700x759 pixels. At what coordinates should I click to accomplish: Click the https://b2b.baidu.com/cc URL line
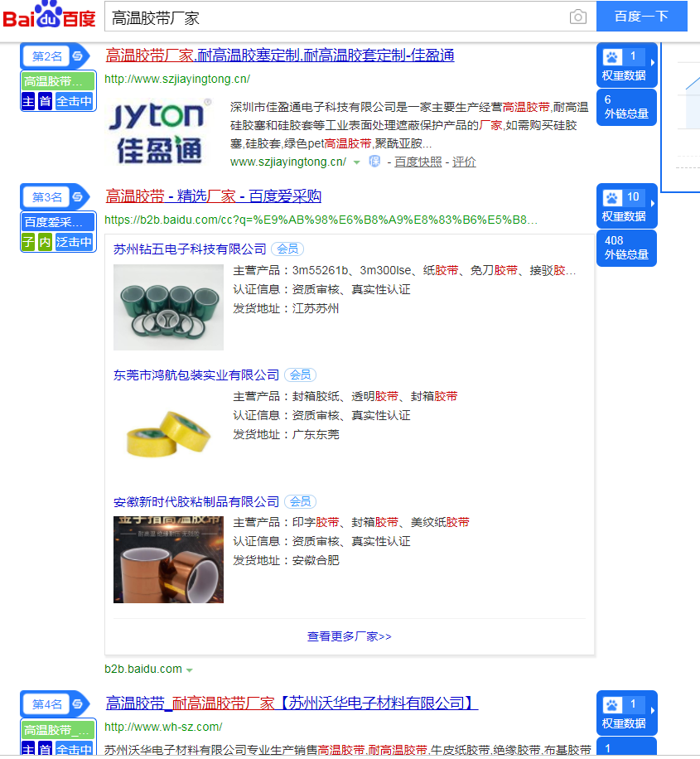click(x=321, y=220)
